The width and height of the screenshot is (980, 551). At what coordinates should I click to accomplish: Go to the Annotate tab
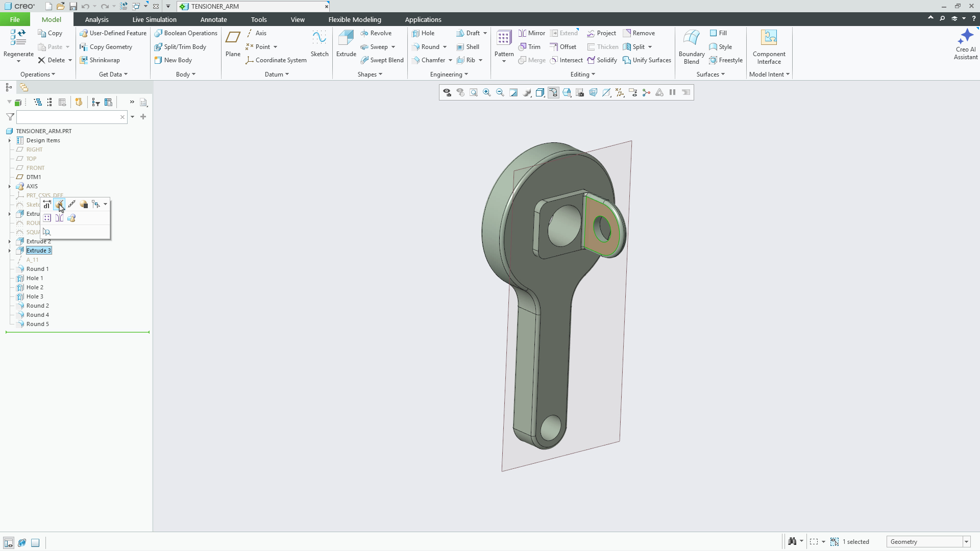(213, 19)
